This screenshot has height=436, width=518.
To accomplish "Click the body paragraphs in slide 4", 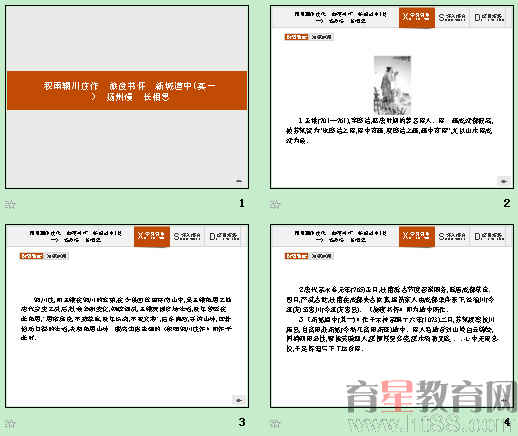I will click(392, 319).
